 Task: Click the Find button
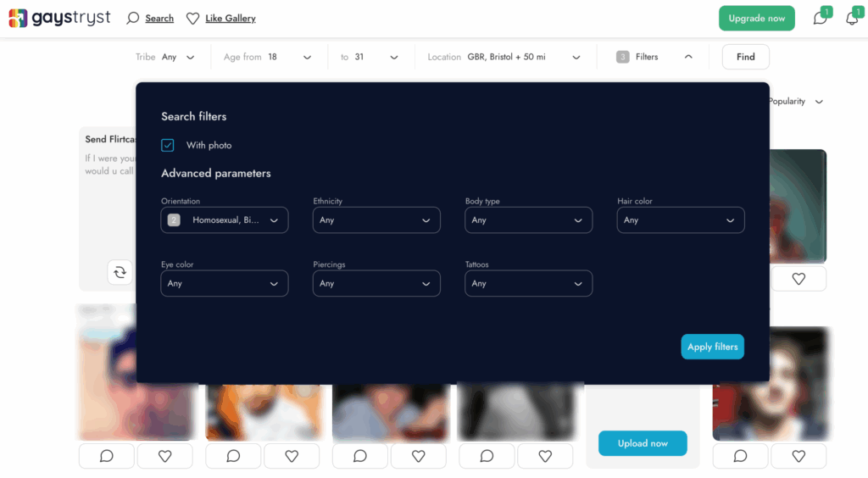(x=745, y=57)
